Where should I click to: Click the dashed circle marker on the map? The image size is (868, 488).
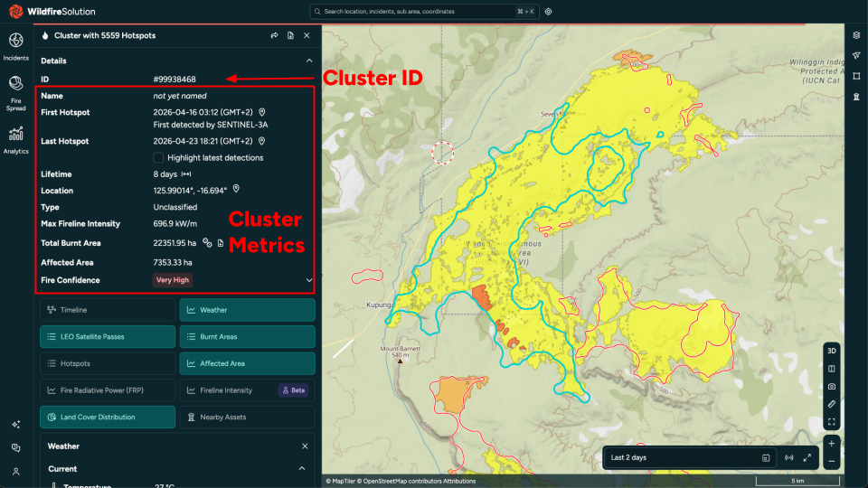[x=443, y=153]
